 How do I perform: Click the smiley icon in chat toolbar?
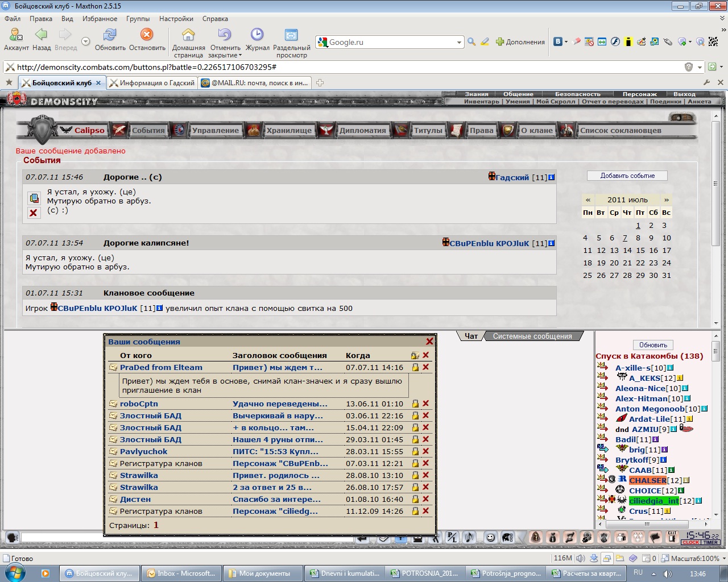(x=490, y=537)
